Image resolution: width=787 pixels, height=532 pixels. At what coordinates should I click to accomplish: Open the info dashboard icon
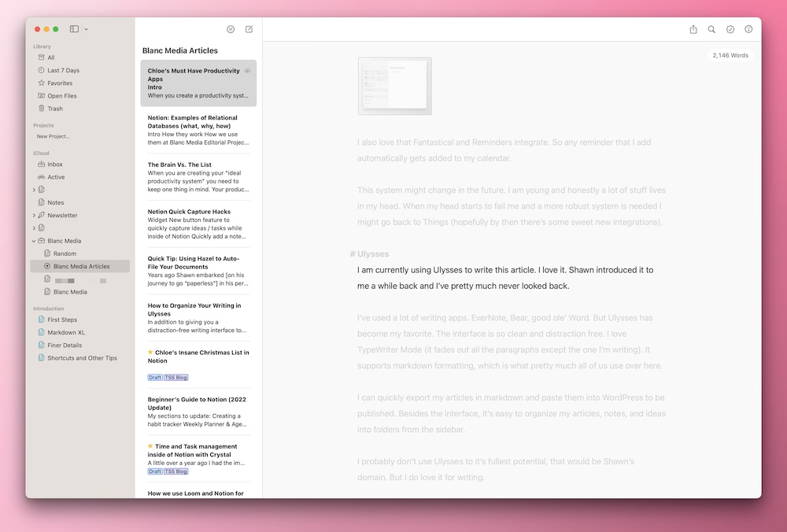point(748,30)
